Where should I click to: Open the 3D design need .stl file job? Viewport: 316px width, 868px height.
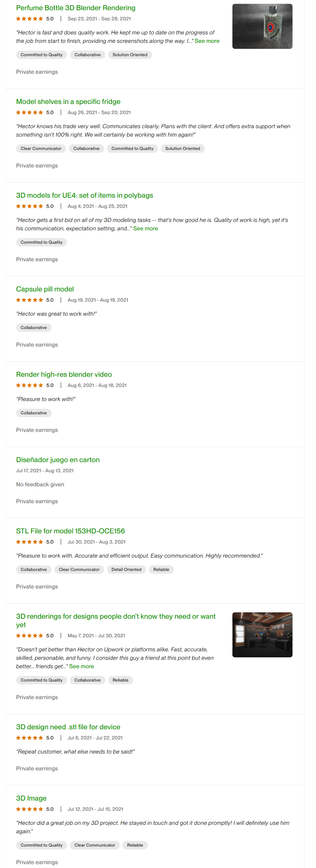68,727
